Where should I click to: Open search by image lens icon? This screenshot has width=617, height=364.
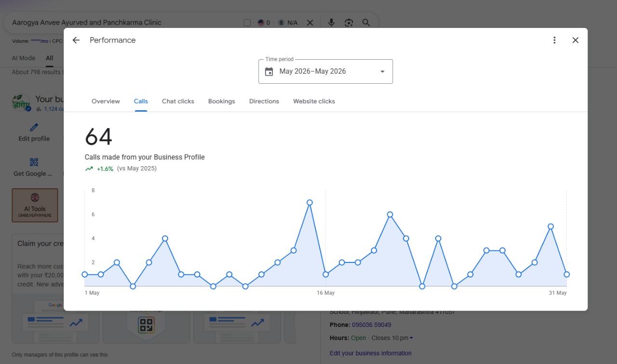tap(349, 23)
